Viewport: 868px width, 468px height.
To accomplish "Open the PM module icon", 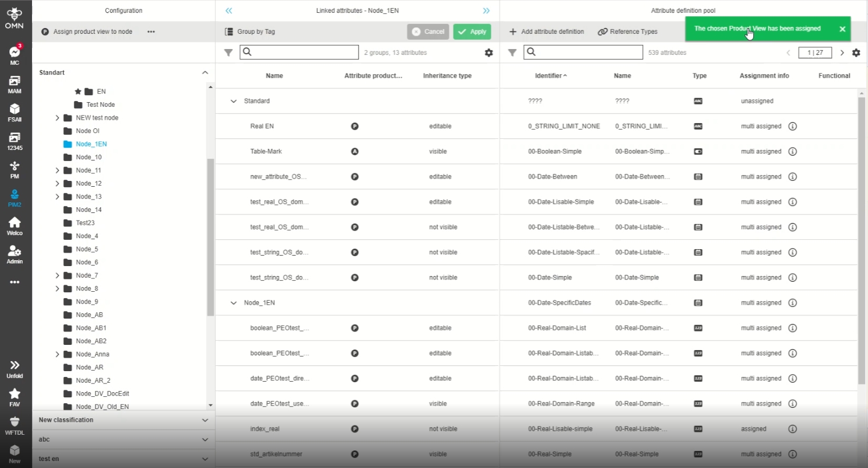I will click(15, 166).
